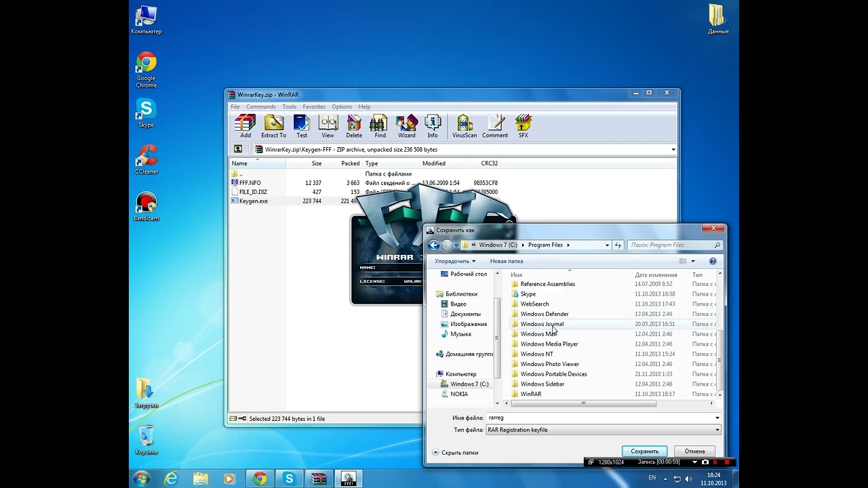Open the Корзина recycle bin icon
868x488 pixels.
[x=146, y=439]
